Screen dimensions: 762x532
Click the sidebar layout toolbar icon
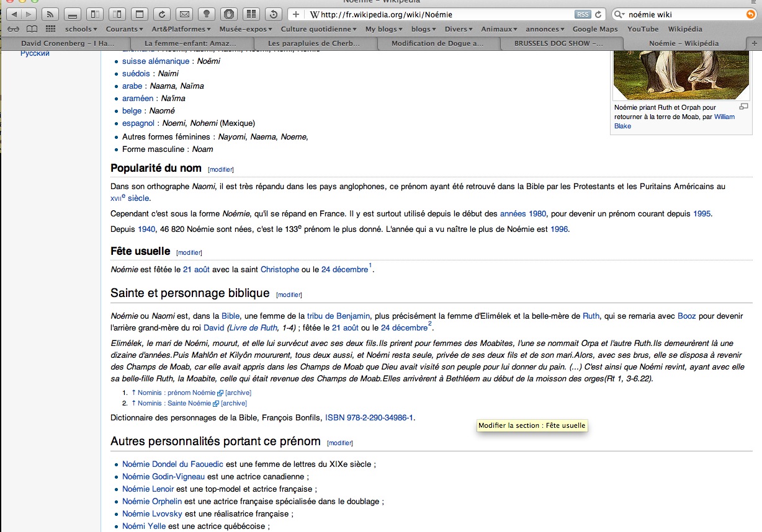click(95, 14)
